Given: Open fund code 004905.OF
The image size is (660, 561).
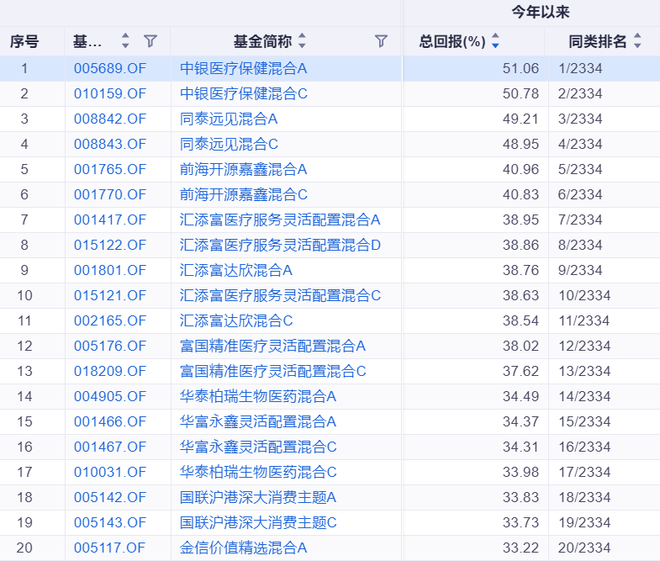Looking at the screenshot, I should (x=110, y=396).
